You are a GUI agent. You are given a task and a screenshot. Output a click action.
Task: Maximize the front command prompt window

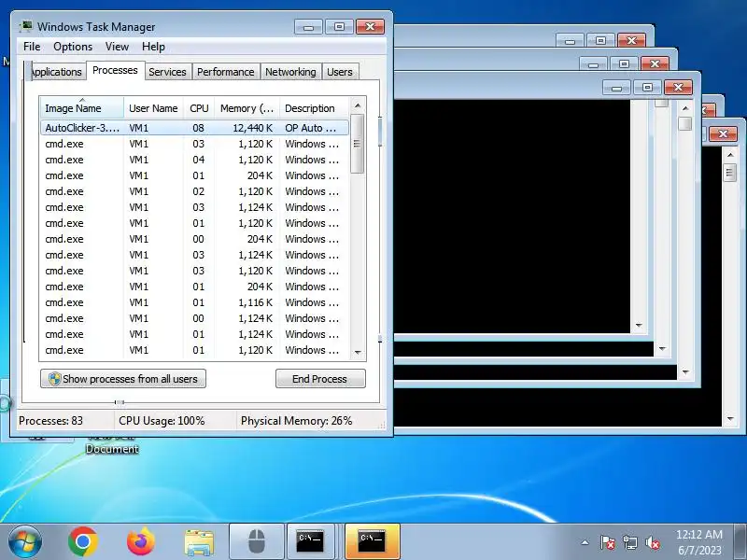pyautogui.click(x=647, y=87)
